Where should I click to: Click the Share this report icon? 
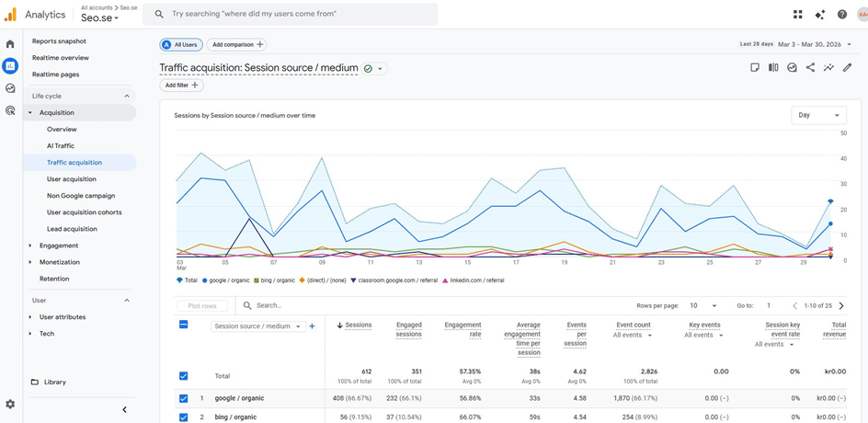810,67
